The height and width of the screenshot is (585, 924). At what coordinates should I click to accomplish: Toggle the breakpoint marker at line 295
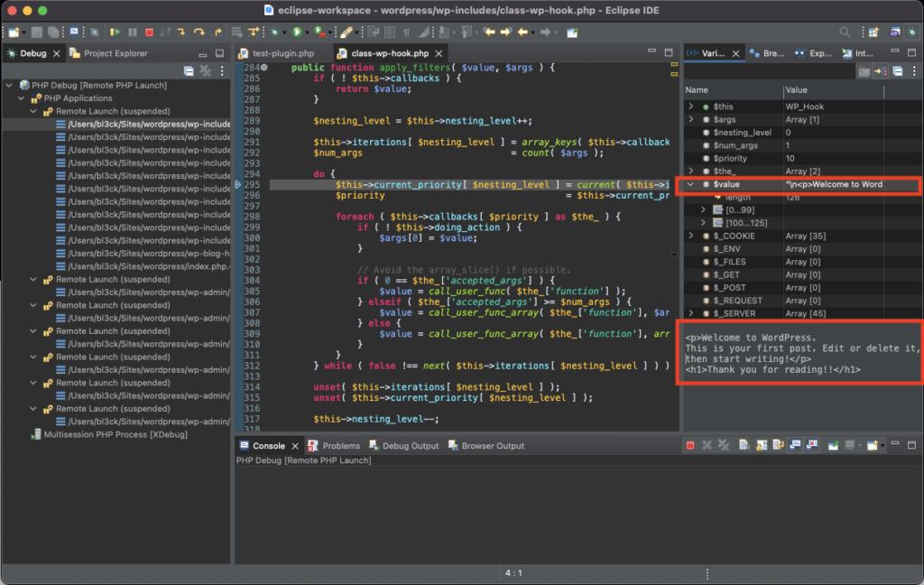[238, 184]
